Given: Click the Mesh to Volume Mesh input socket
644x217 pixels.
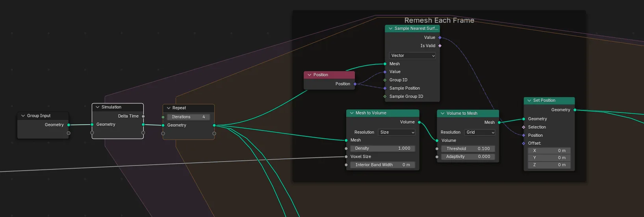Looking at the screenshot, I should [x=346, y=140].
